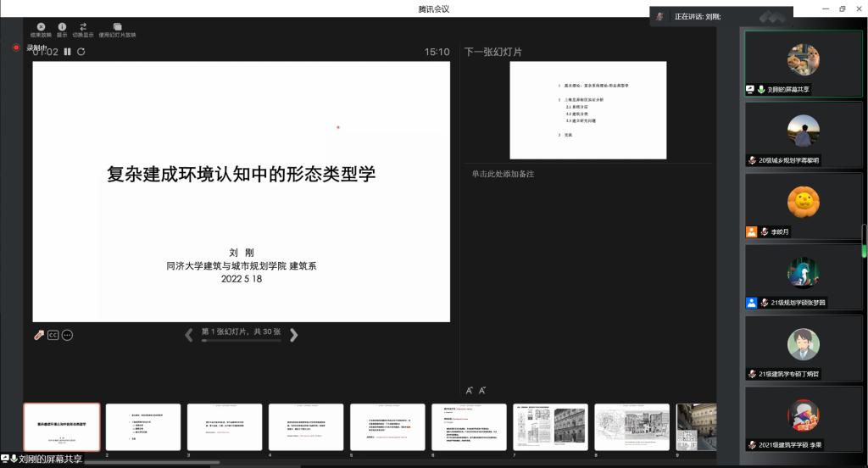The image size is (868, 468).
Task: Select participant 李皎月 video tile
Action: (x=803, y=206)
